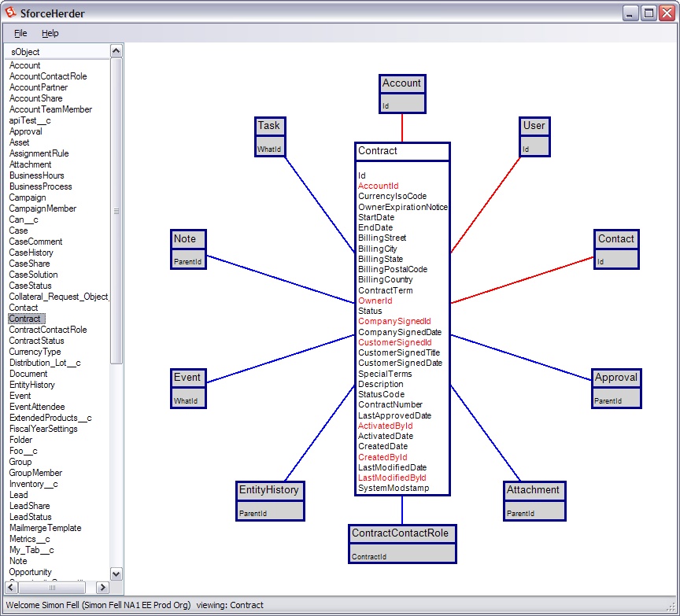
Task: Select CaseSolution in the list
Action: tap(33, 275)
